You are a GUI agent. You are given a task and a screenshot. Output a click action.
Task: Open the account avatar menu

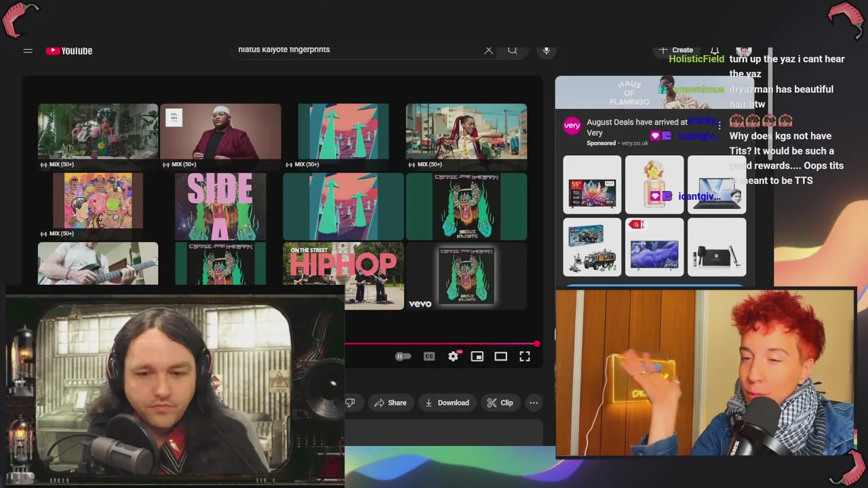pyautogui.click(x=744, y=52)
